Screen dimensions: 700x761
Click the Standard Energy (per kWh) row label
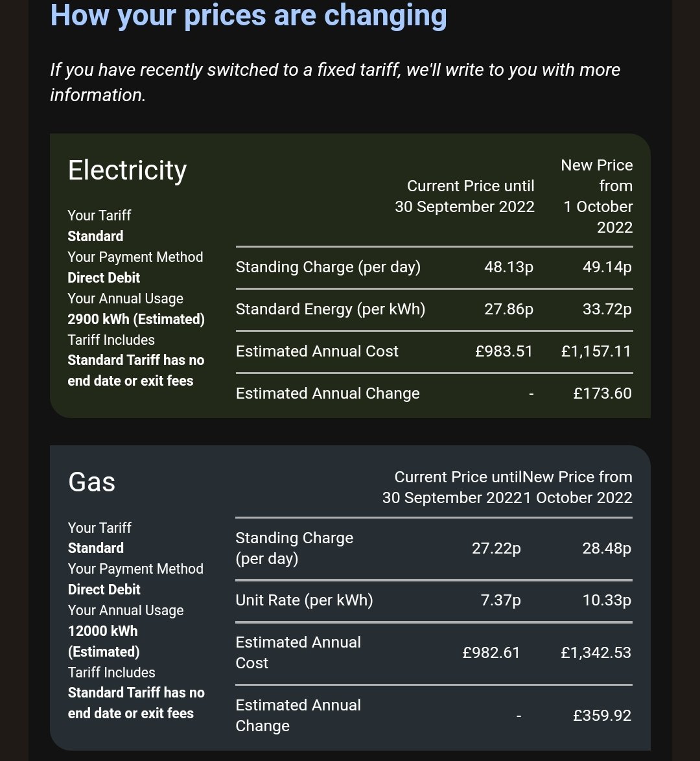coord(331,309)
